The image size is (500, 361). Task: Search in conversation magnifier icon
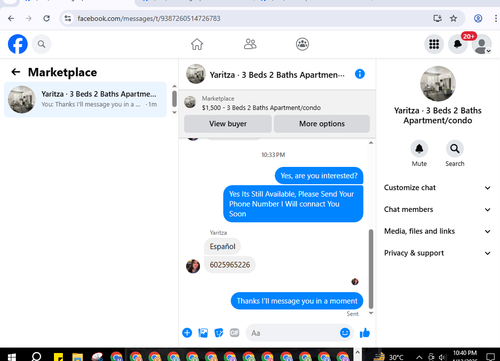coord(455,148)
